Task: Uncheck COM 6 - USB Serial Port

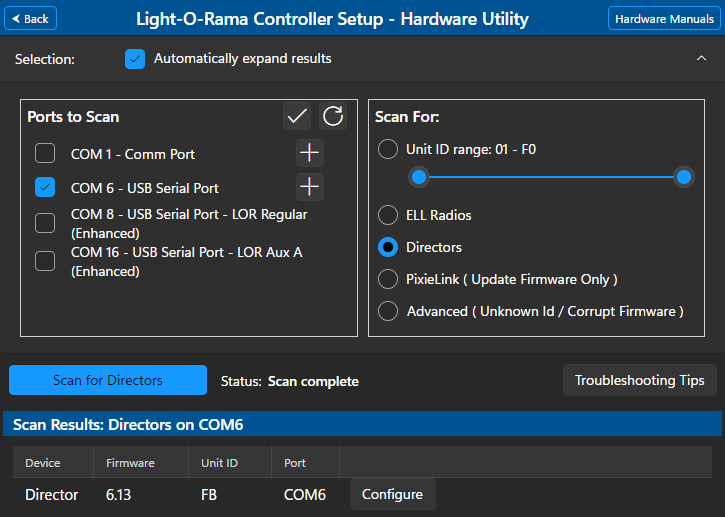Action: [45, 187]
